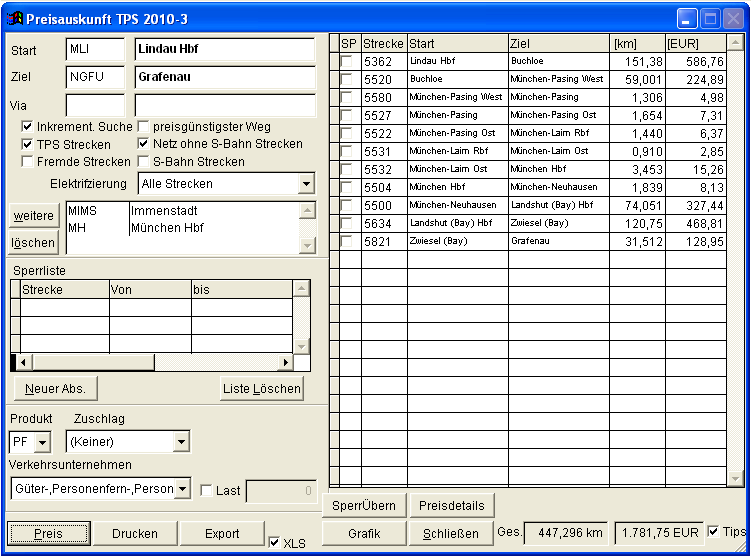The width and height of the screenshot is (751, 556).
Task: Click the Drucken button
Action: point(135,533)
